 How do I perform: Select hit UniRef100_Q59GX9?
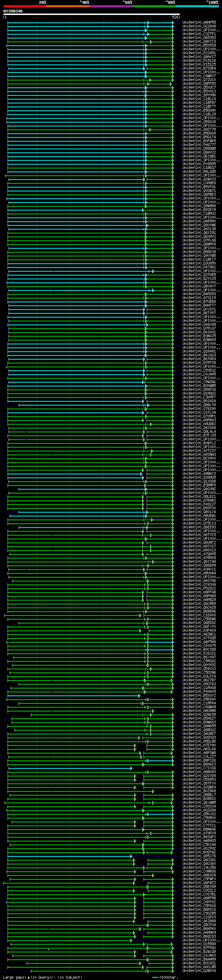pos(199,122)
